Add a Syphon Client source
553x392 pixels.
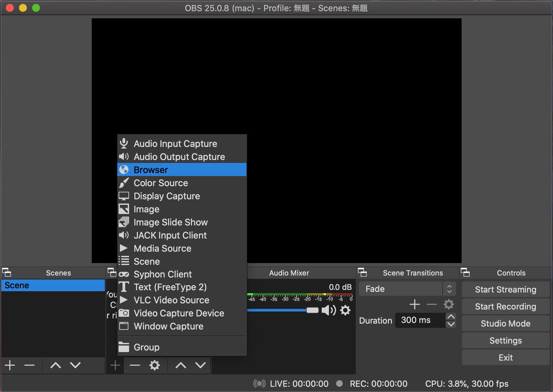(182, 274)
